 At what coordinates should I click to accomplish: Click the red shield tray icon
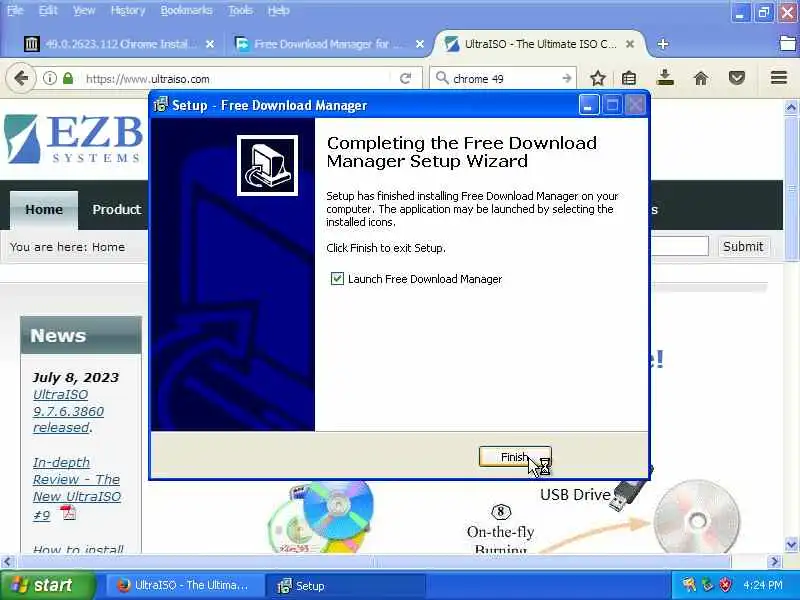(x=725, y=585)
